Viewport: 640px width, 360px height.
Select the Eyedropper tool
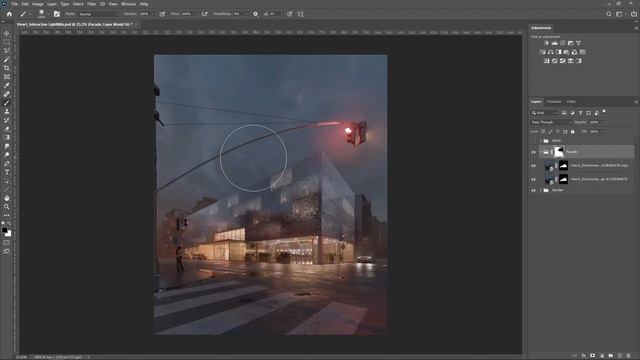[x=7, y=85]
